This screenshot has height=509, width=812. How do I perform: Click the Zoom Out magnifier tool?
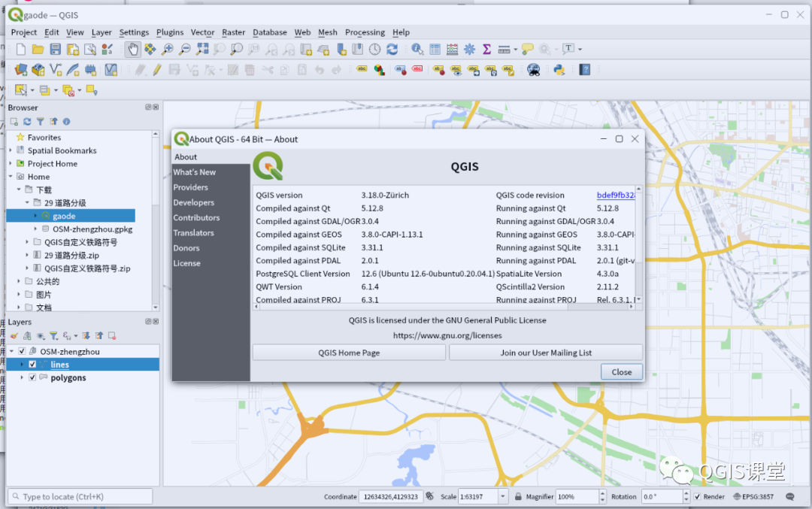tap(184, 49)
